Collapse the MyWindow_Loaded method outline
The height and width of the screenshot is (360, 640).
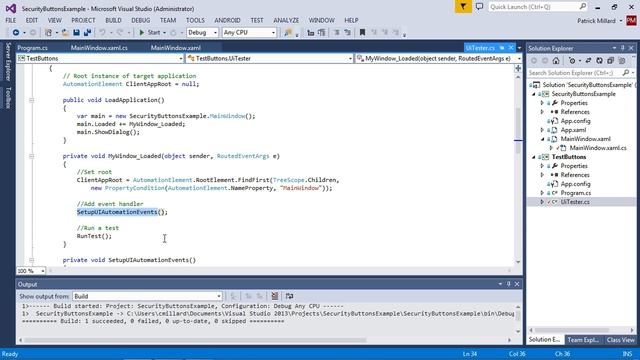tap(31, 156)
